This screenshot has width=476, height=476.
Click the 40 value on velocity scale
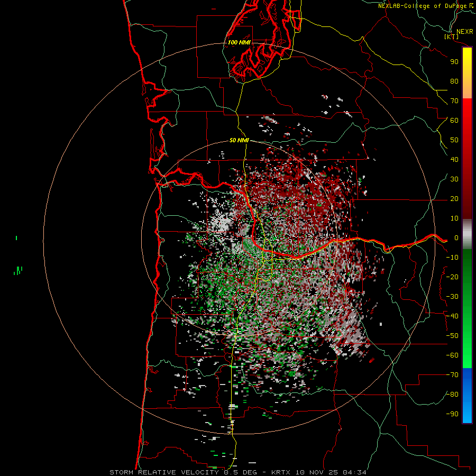pyautogui.click(x=454, y=160)
